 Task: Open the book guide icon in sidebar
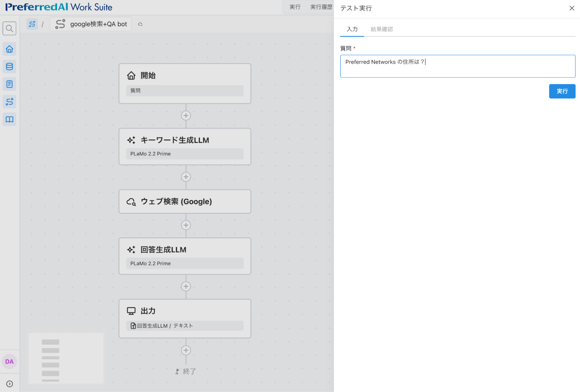9,120
